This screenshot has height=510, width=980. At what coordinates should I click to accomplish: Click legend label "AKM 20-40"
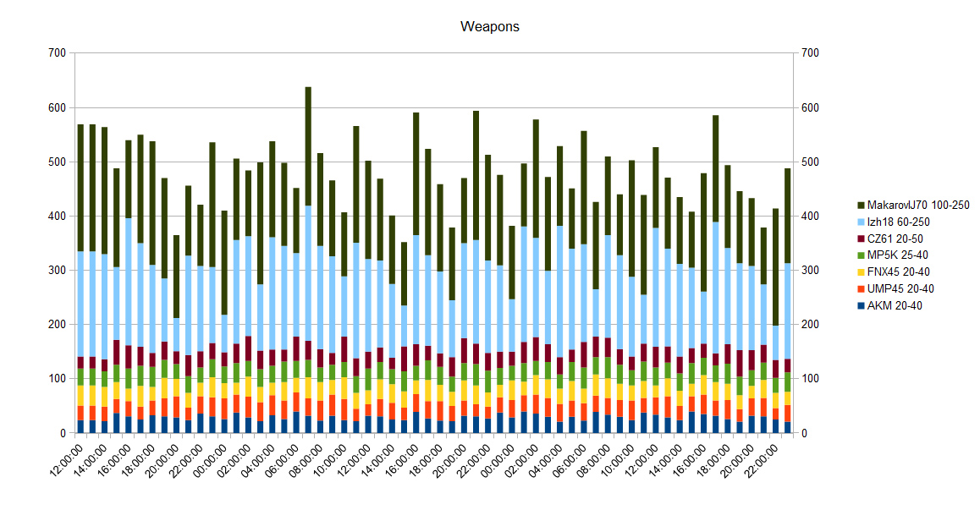coord(895,306)
